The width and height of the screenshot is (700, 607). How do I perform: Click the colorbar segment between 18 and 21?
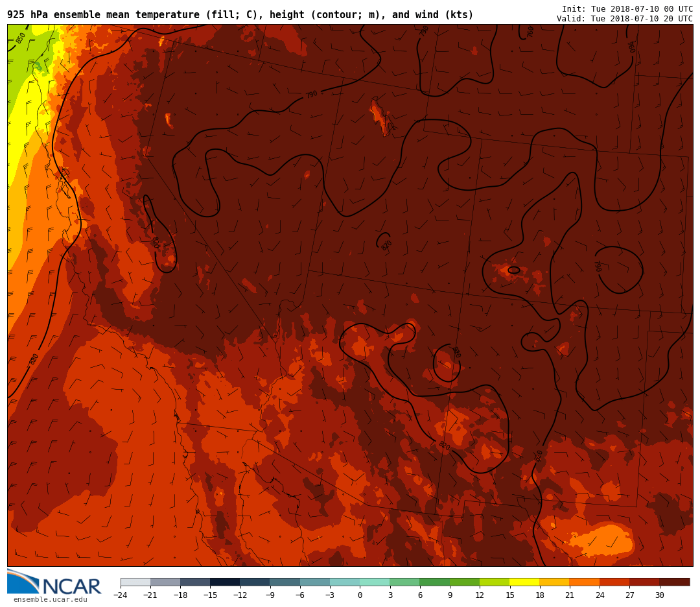click(554, 582)
